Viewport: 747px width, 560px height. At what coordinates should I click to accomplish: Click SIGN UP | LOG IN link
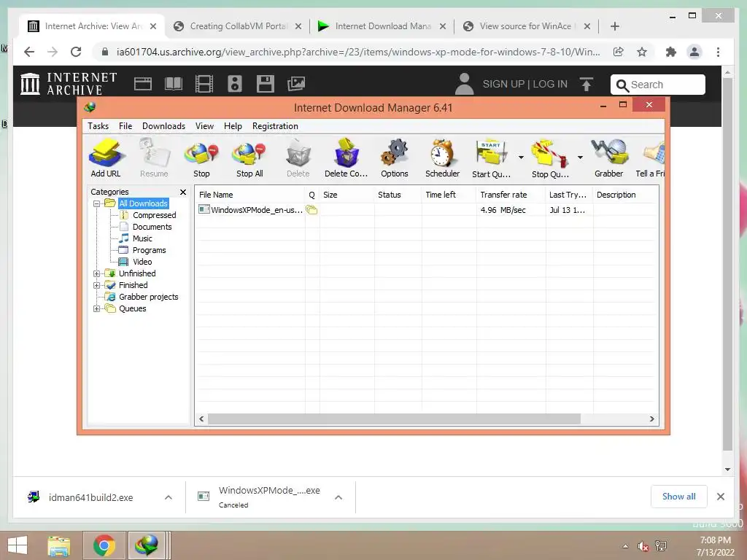525,85
